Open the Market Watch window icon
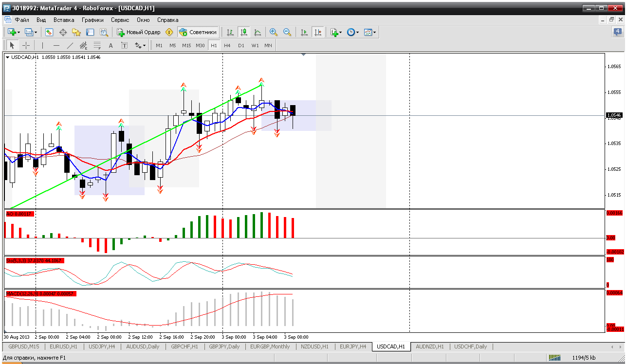This screenshot has height=364, width=627. pyautogui.click(x=49, y=32)
